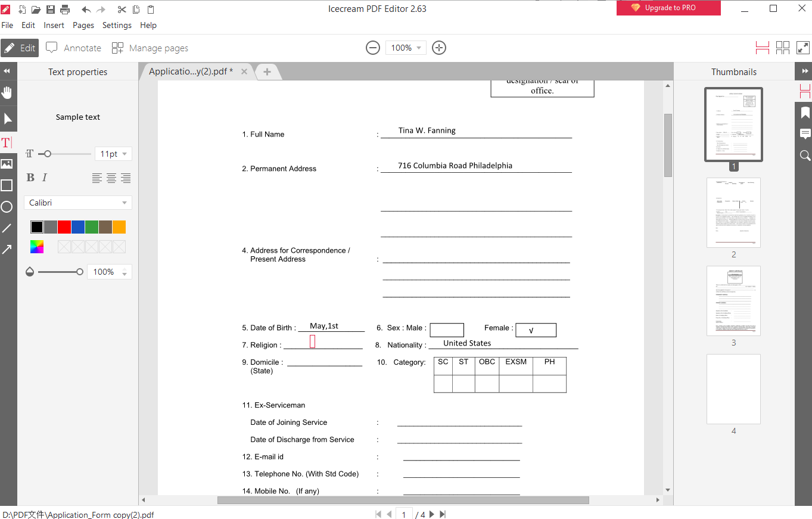This screenshot has width=812, height=519.
Task: Select the Hand tool in left toolbar
Action: click(8, 92)
